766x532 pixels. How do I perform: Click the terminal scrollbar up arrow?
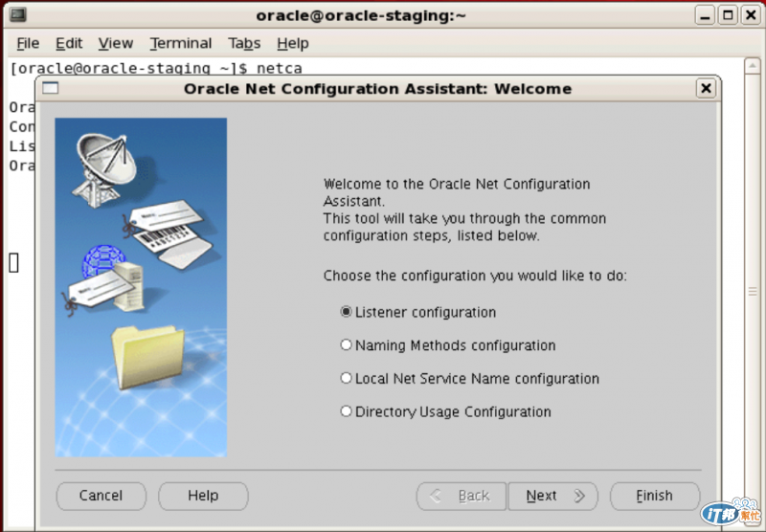tap(753, 66)
